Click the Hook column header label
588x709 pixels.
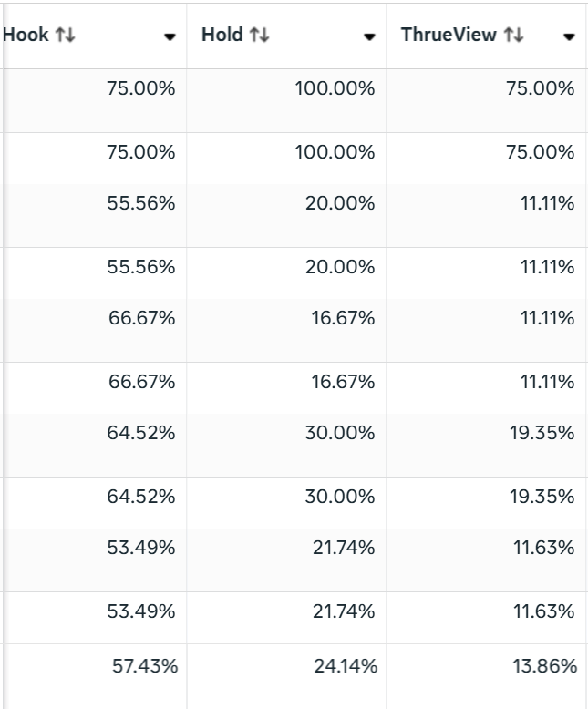coord(26,36)
